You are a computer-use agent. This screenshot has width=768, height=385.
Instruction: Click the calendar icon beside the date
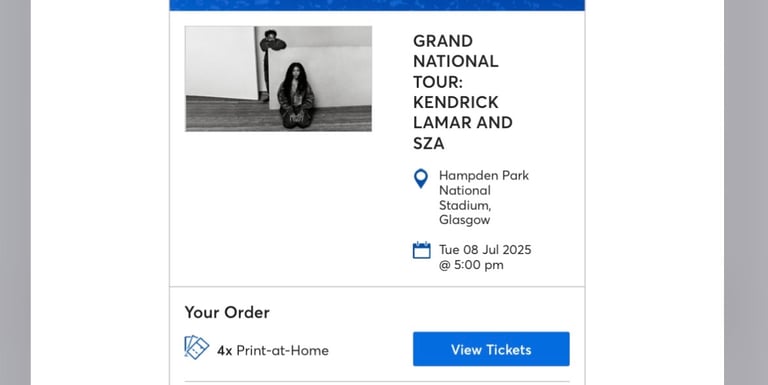coord(421,250)
